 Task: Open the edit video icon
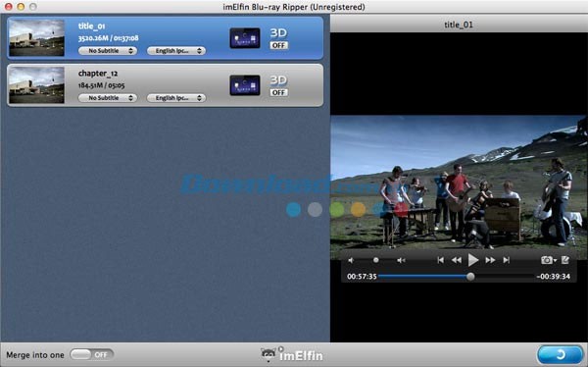(565, 260)
